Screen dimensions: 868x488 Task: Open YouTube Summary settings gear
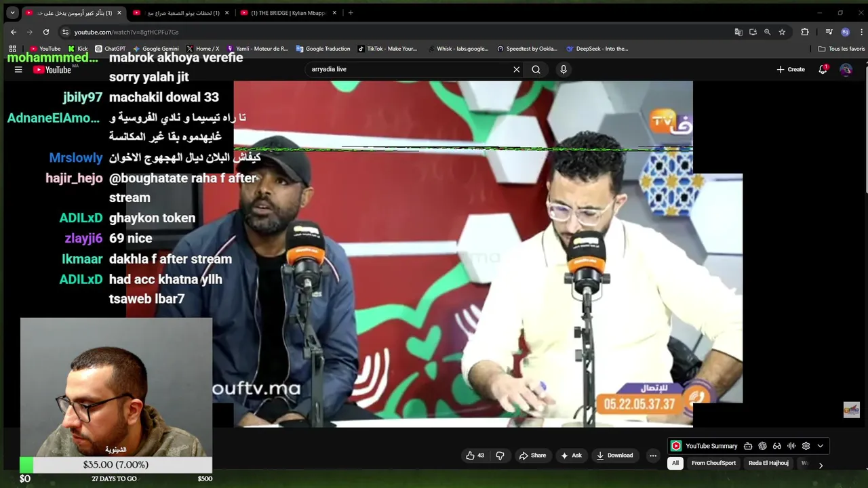[806, 446]
